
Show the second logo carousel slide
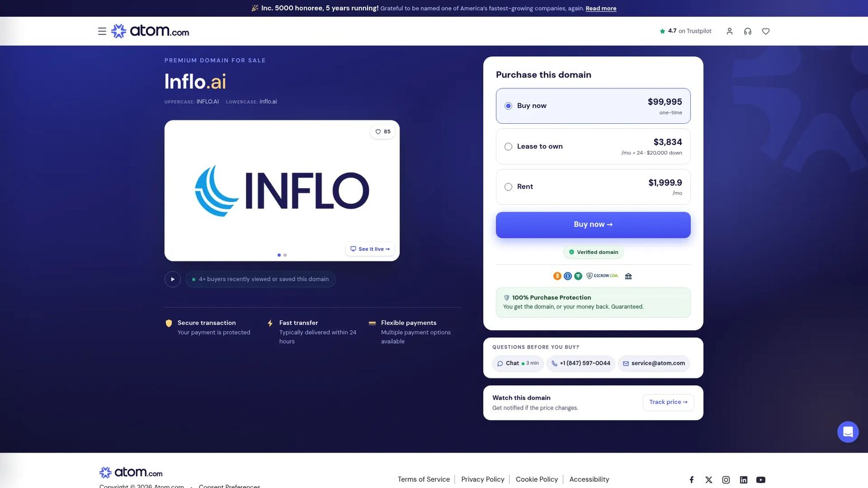tap(285, 255)
